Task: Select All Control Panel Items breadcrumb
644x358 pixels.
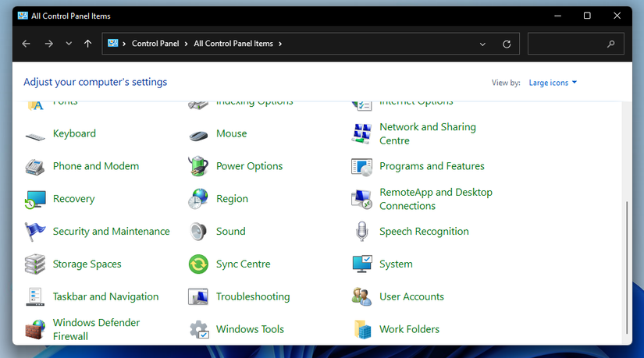Action: [x=233, y=44]
